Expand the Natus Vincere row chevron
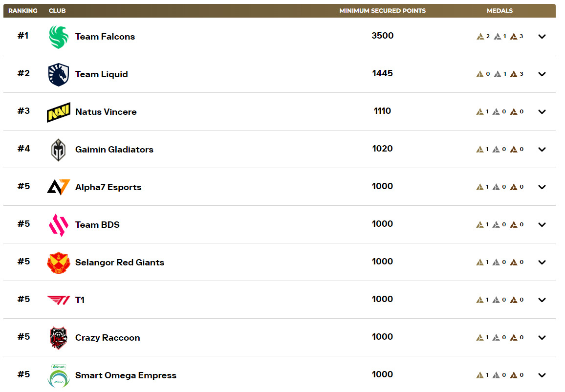 pos(542,112)
